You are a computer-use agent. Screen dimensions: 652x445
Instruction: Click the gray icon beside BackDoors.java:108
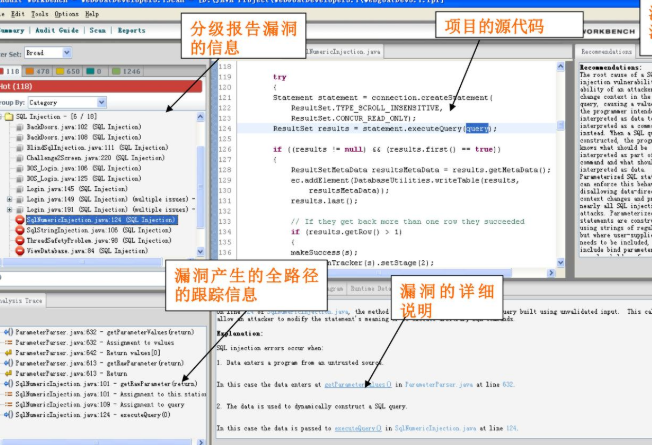(x=20, y=138)
